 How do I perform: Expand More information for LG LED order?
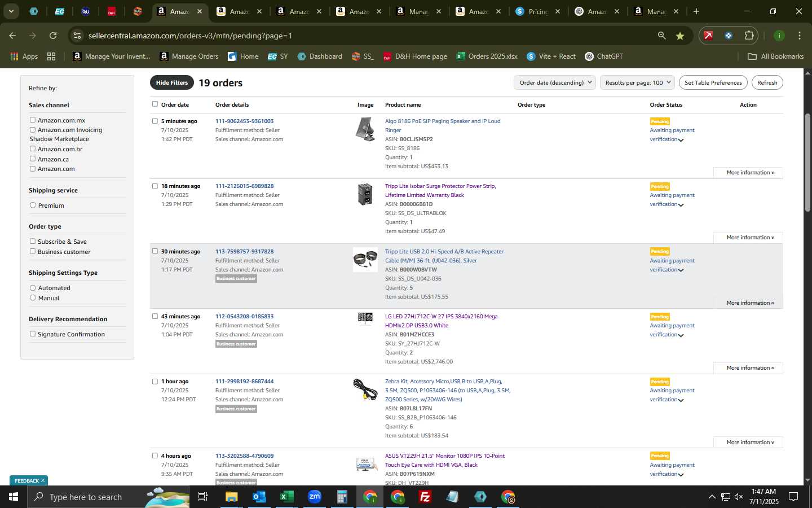point(748,368)
